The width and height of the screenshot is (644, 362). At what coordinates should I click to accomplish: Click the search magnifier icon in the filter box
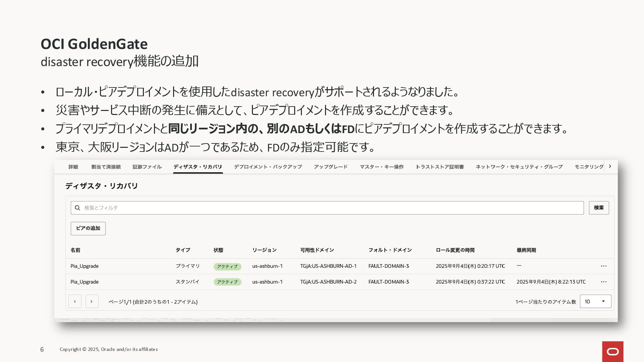tap(77, 208)
